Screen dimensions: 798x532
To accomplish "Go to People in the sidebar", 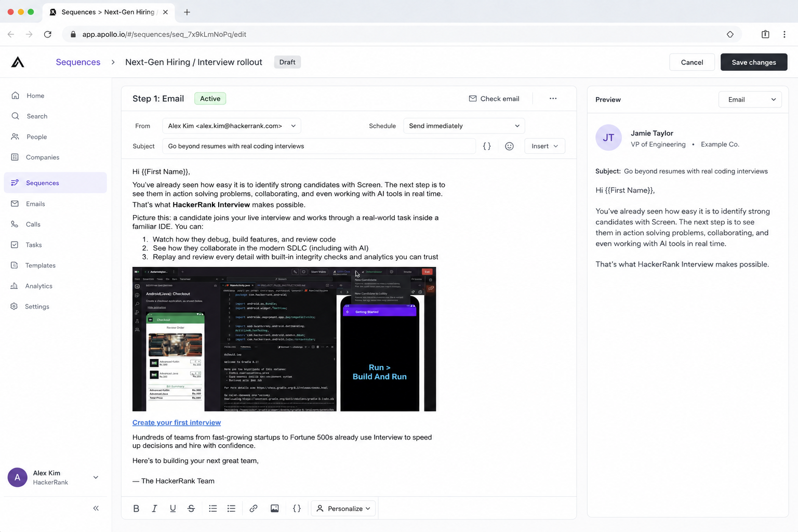I will click(x=55, y=137).
